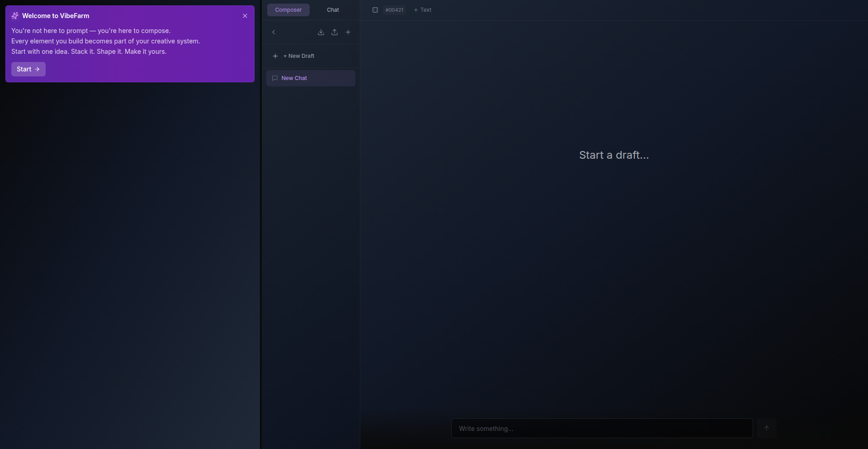Image resolution: width=868 pixels, height=449 pixels.
Task: Click the speech bubble icon beside New Chat
Action: [x=275, y=78]
